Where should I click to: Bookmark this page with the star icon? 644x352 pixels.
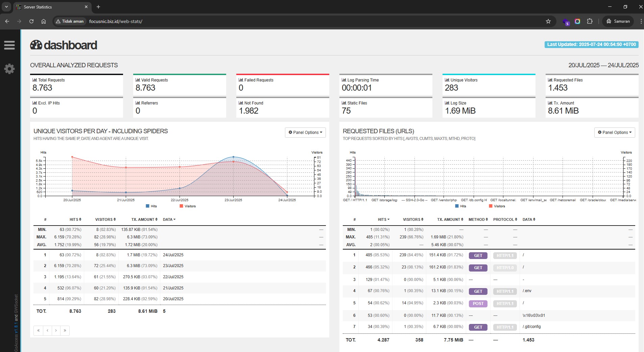[x=548, y=21]
